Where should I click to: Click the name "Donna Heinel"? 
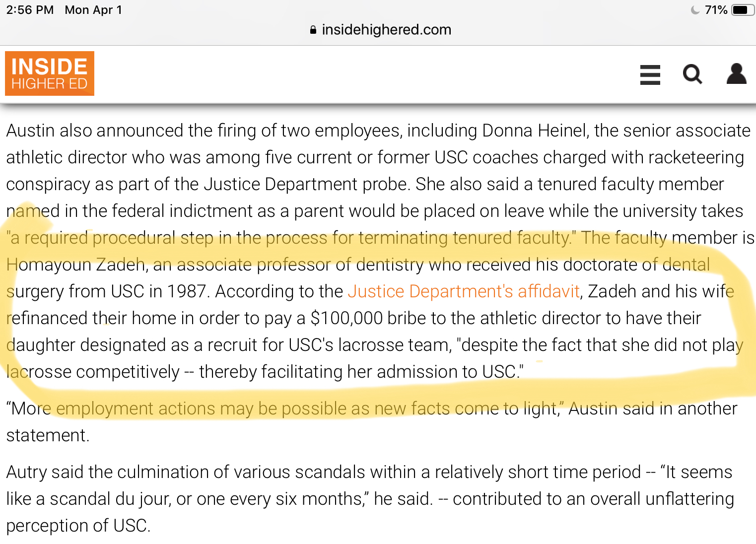[x=534, y=131]
